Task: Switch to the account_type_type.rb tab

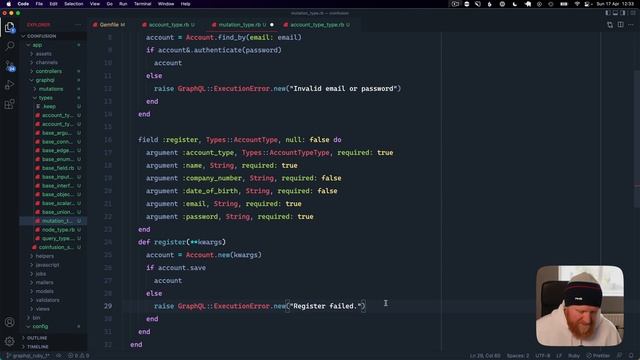Action: pos(317,25)
